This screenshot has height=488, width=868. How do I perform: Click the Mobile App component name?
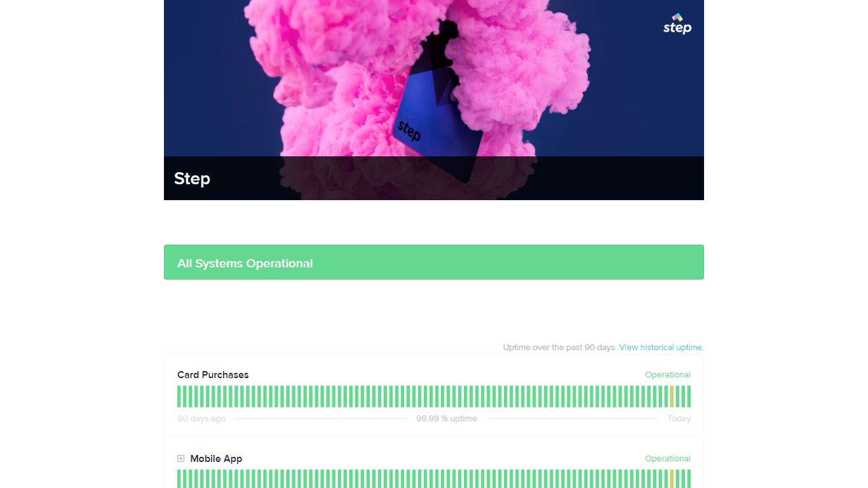[216, 459]
